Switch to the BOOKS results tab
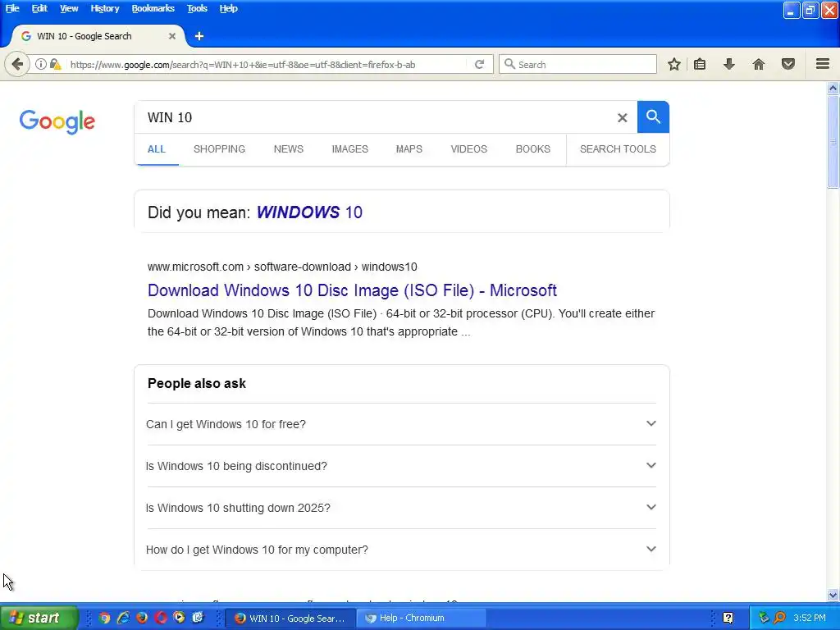The height and width of the screenshot is (630, 840). pyautogui.click(x=532, y=149)
